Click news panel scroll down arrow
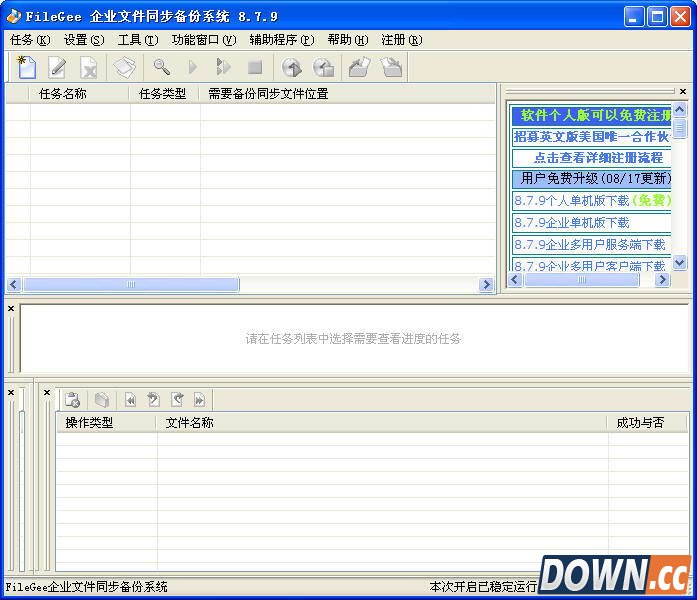 tap(679, 263)
